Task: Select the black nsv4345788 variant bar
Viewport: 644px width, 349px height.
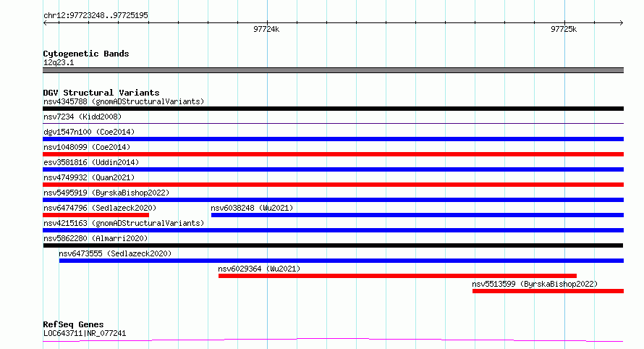Action: click(x=333, y=109)
